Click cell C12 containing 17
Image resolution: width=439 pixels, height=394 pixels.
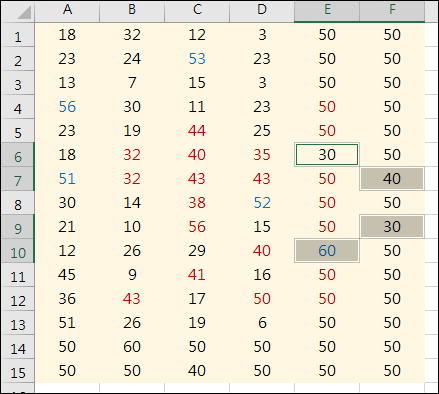click(x=197, y=299)
